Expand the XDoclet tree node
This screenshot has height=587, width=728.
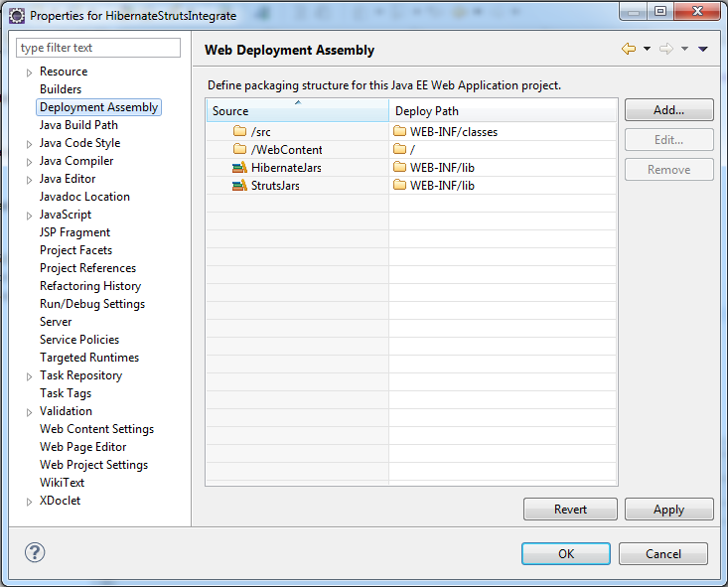[29, 502]
